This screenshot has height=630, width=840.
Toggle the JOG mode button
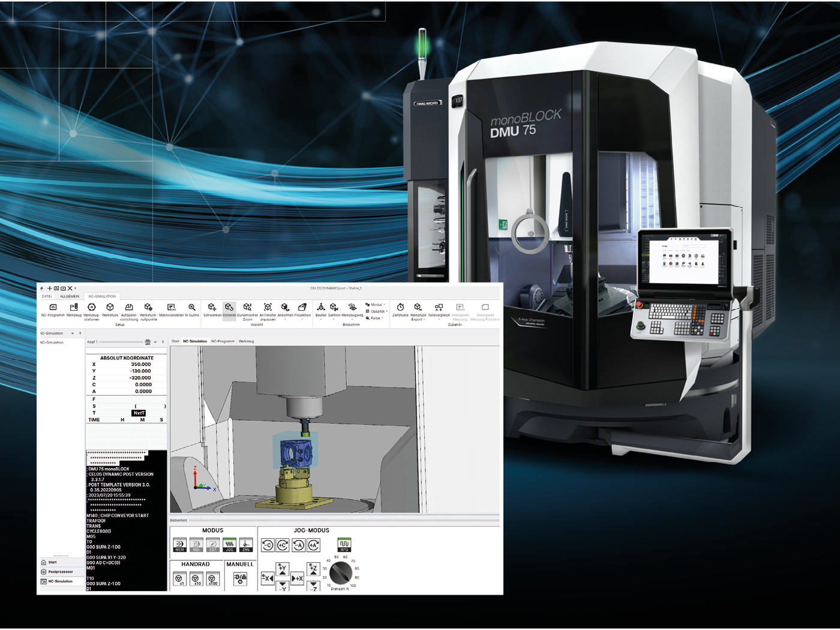click(x=230, y=545)
